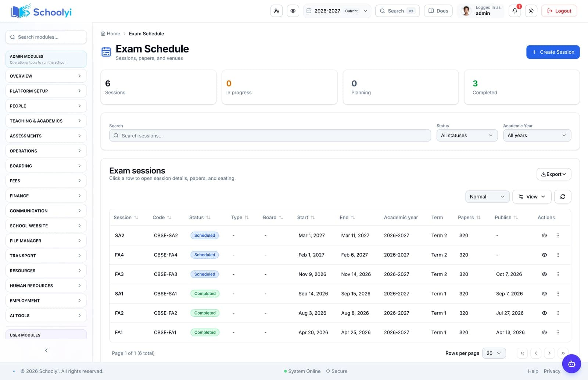This screenshot has width=588, height=380.
Task: Collapse the sidebar with the left arrow
Action: tap(46, 351)
